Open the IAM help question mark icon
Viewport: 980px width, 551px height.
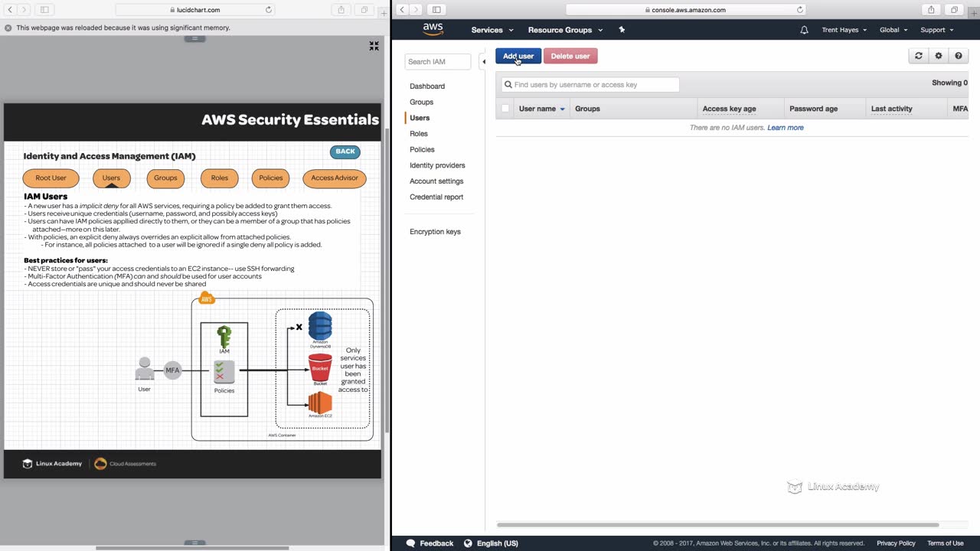[959, 56]
